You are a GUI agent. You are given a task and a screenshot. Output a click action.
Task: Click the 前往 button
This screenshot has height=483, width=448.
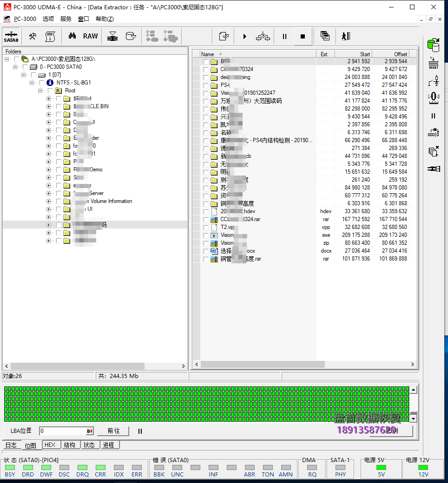point(113,431)
